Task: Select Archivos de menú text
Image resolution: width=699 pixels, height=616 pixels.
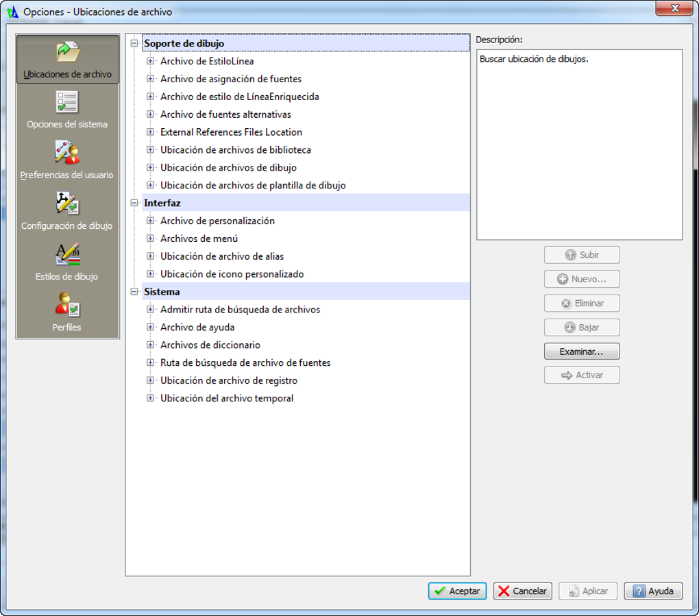Action: tap(199, 238)
